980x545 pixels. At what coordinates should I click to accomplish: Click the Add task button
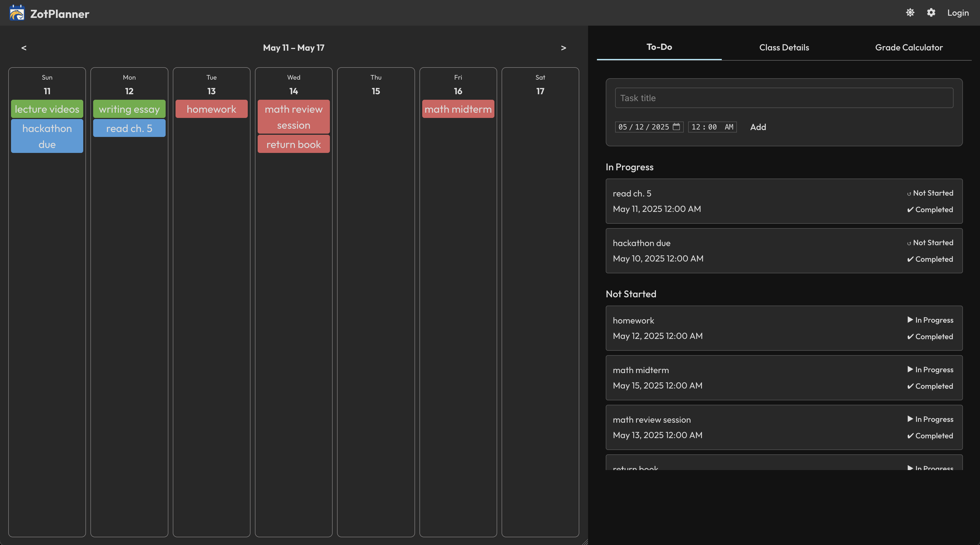tap(758, 127)
